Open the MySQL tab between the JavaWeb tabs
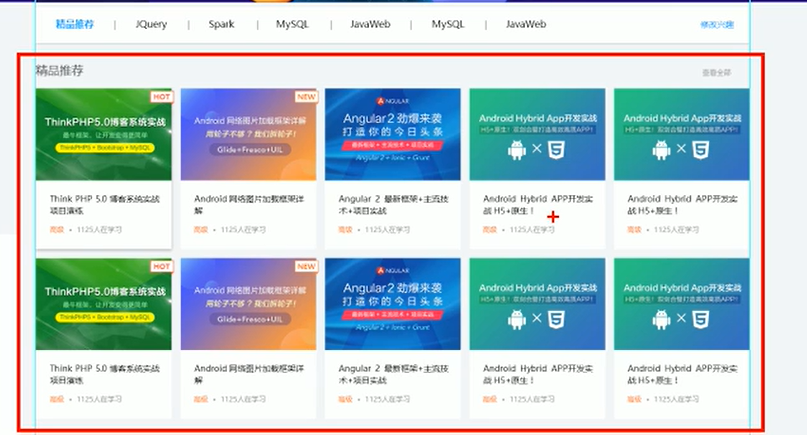 click(448, 24)
